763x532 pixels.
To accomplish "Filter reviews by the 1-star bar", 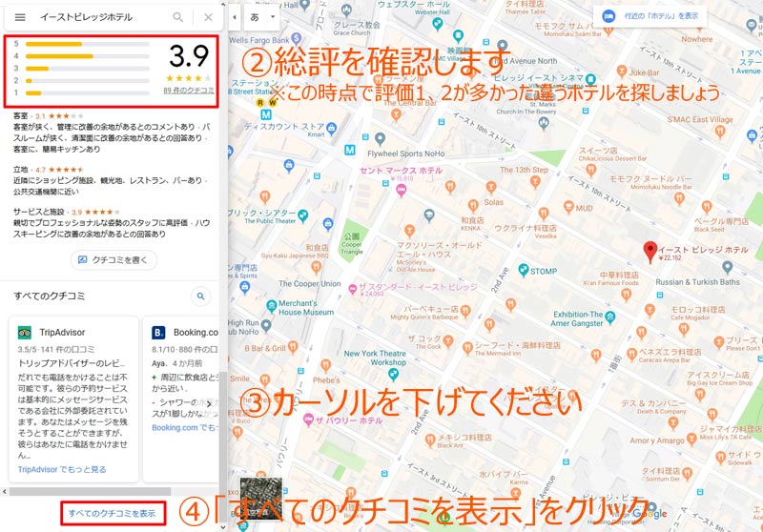I will coord(88,92).
